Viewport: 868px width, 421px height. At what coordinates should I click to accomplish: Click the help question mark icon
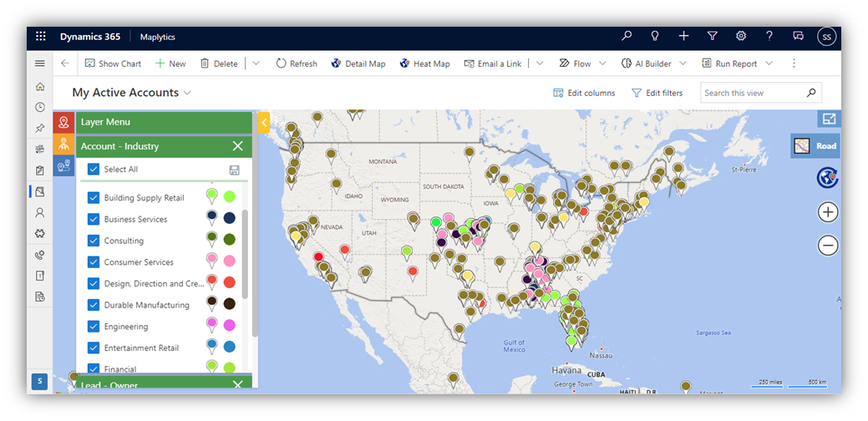769,36
